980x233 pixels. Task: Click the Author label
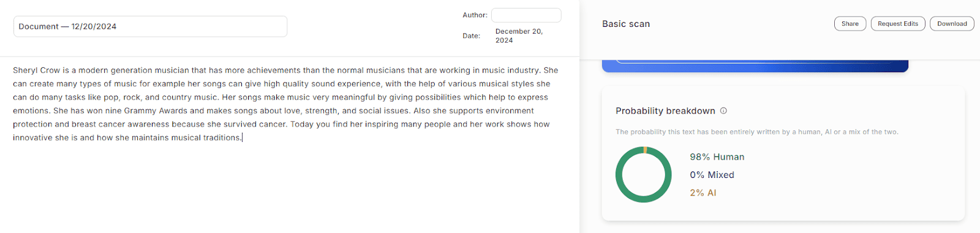coord(475,15)
